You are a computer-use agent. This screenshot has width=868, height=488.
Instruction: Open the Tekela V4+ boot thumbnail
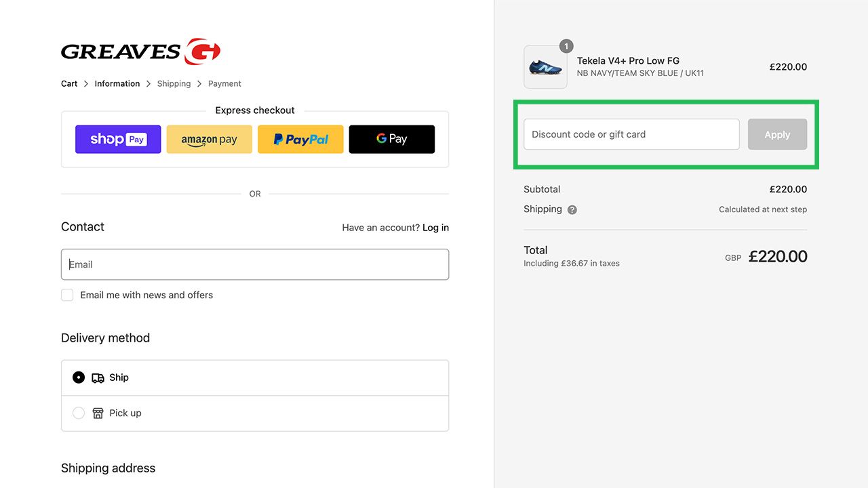(x=545, y=67)
